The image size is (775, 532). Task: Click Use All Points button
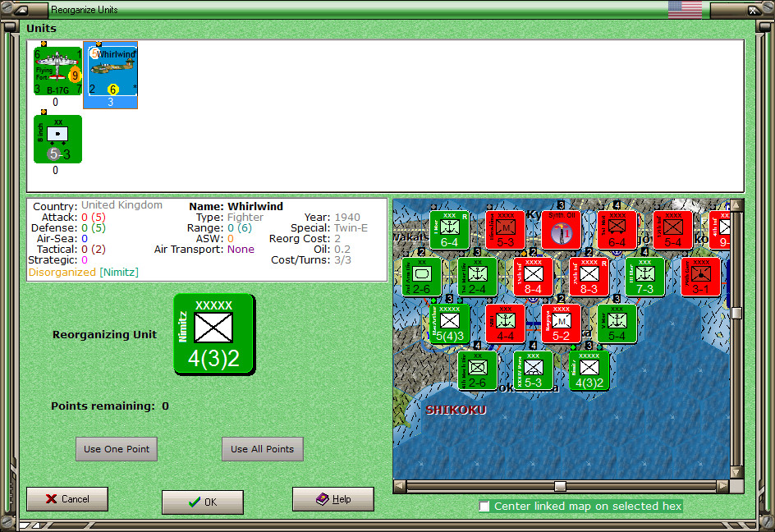pos(263,449)
